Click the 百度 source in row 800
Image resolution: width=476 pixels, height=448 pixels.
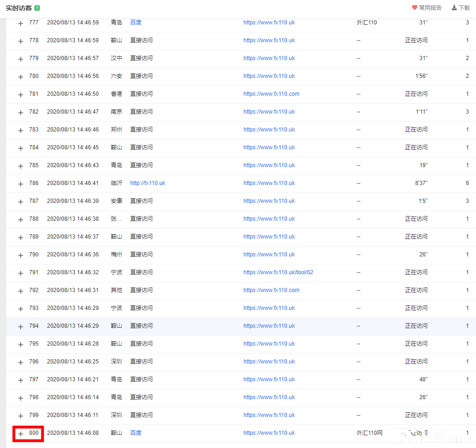pyautogui.click(x=136, y=433)
